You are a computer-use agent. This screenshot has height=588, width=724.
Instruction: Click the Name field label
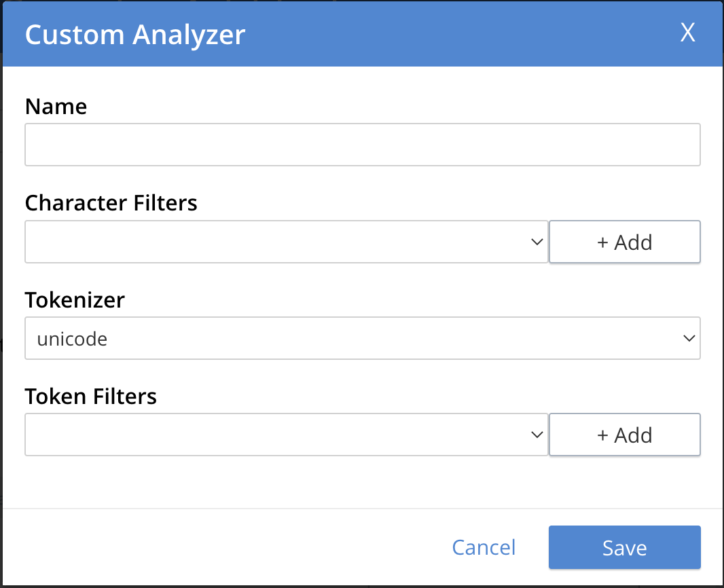(x=56, y=107)
